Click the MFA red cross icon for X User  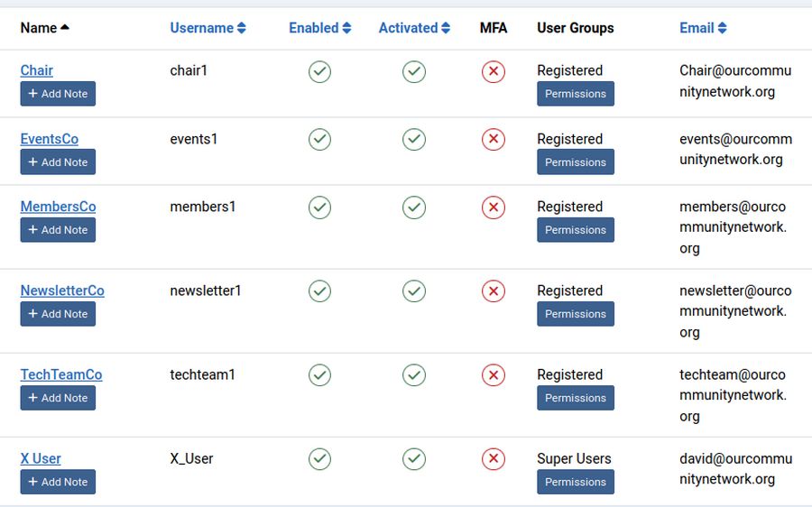click(494, 458)
